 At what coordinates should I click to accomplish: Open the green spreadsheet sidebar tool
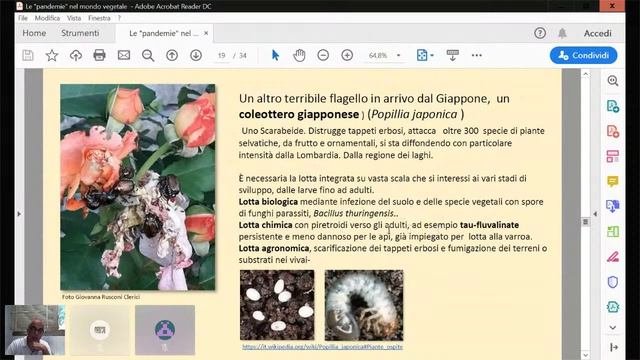[613, 231]
